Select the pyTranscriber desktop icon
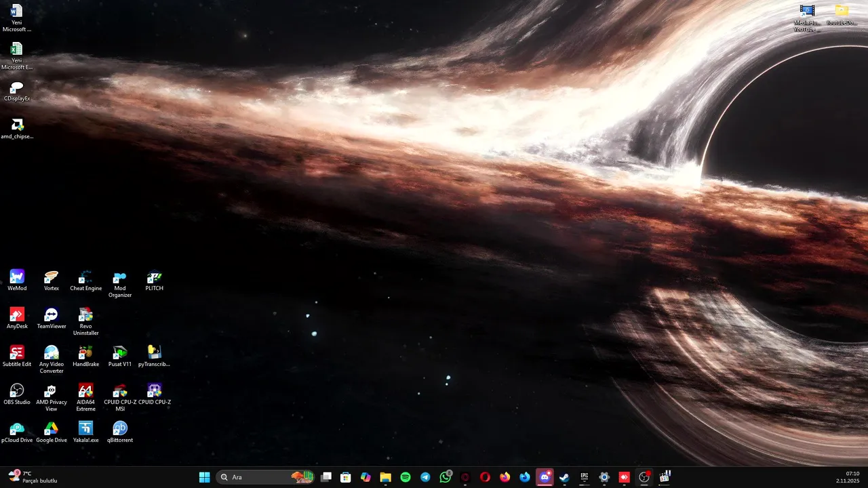The width and height of the screenshot is (868, 488). click(x=155, y=356)
